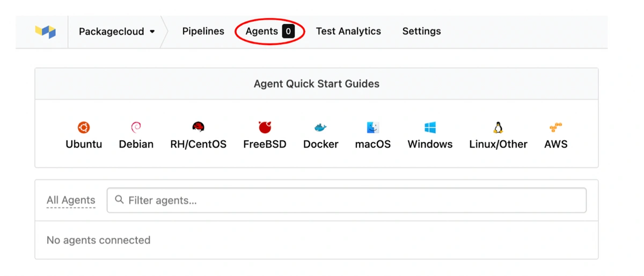644x276 pixels.
Task: Open the Linux/Other quick start guide link
Action: pyautogui.click(x=498, y=144)
